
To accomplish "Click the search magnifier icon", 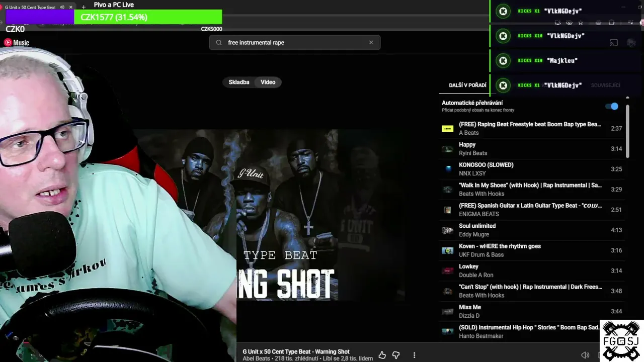I will pos(219,43).
